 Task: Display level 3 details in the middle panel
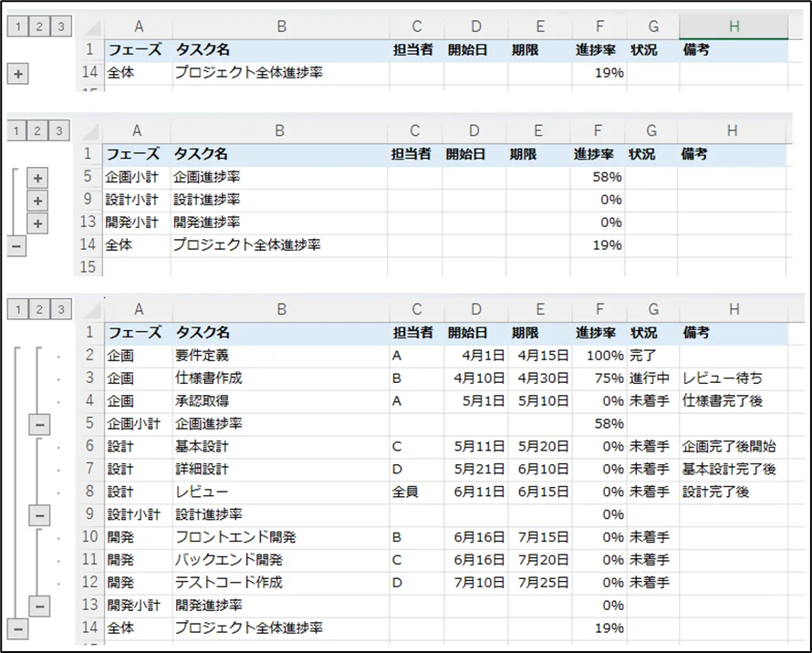(x=57, y=130)
